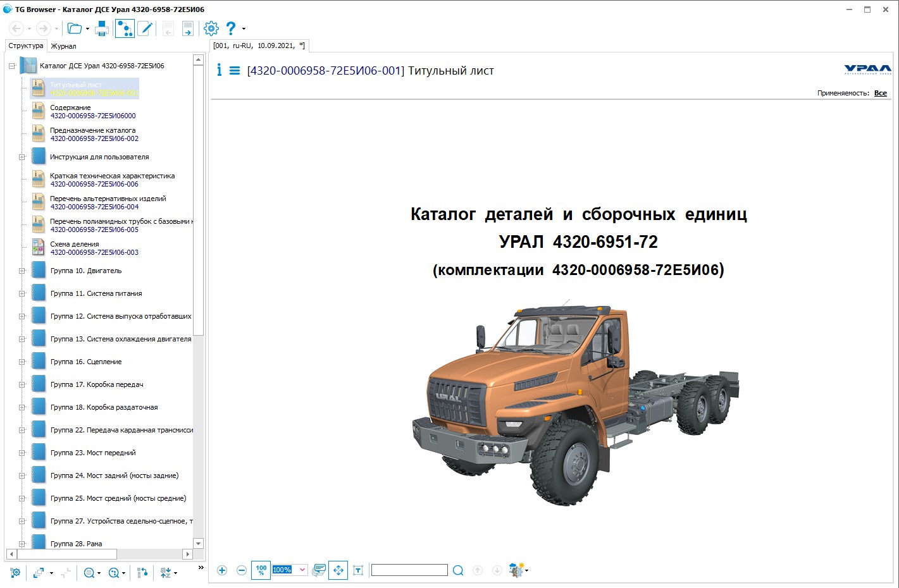The image size is (899, 588).
Task: Click the locate-in-tree sync icon
Action: click(142, 573)
